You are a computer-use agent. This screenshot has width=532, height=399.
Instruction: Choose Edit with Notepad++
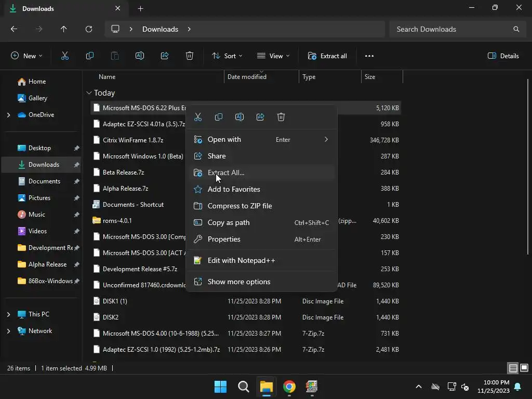[x=261, y=261]
